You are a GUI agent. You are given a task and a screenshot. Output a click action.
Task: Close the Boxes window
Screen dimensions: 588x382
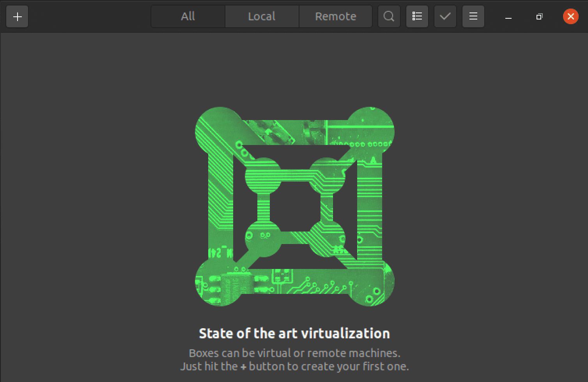click(570, 16)
